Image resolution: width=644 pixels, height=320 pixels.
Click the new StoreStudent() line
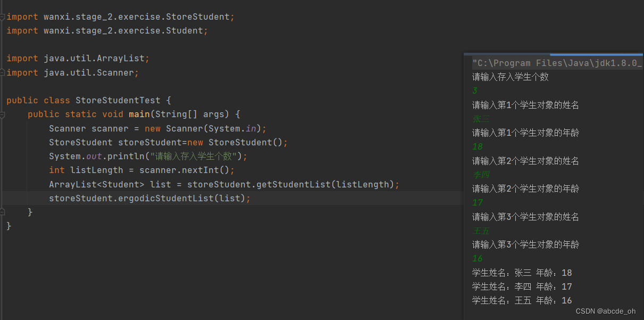pyautogui.click(x=168, y=143)
